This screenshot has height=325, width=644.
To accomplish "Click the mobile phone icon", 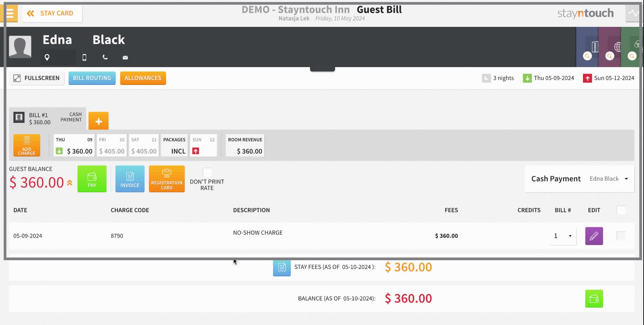I will pos(84,57).
